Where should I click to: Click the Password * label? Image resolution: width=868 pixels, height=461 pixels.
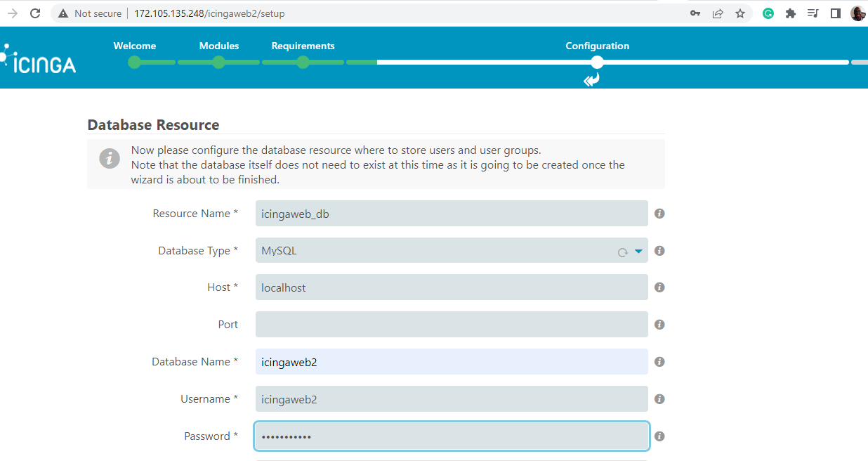point(211,436)
